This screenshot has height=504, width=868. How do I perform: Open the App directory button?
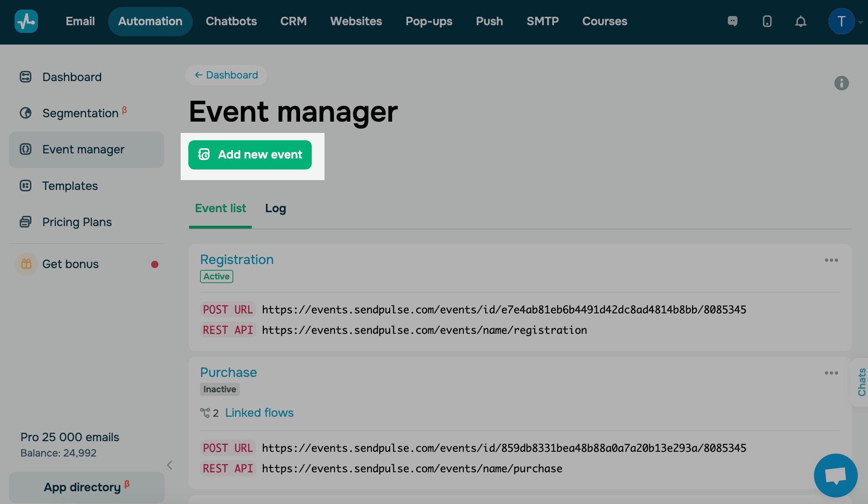click(87, 487)
